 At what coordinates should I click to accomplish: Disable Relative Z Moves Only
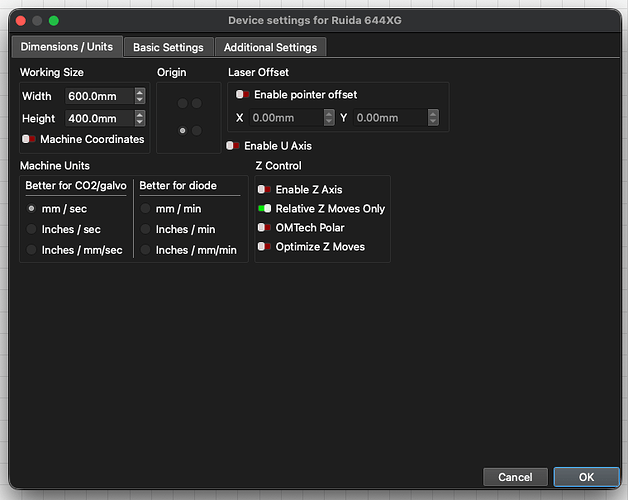264,208
